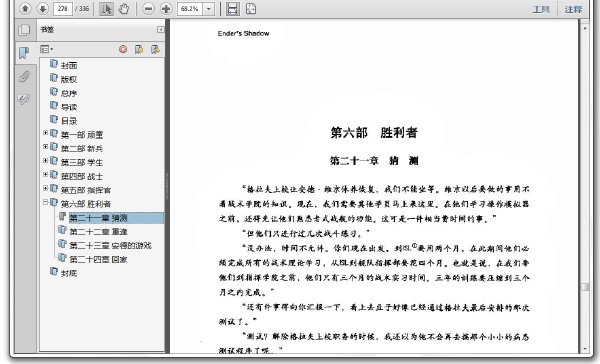Select the 第六部 胜利者 bookmark label
Viewport: 600px width, 364px height.
click(86, 204)
